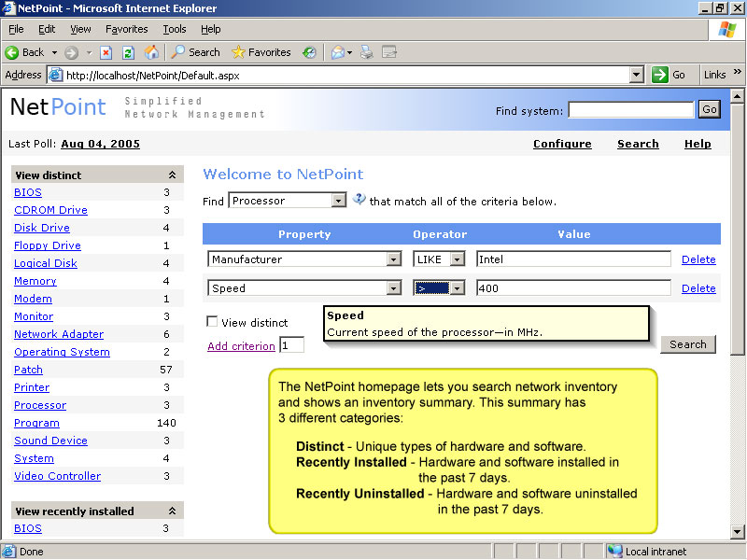Open the Back button history arrow
747x560 pixels.
pos(54,52)
